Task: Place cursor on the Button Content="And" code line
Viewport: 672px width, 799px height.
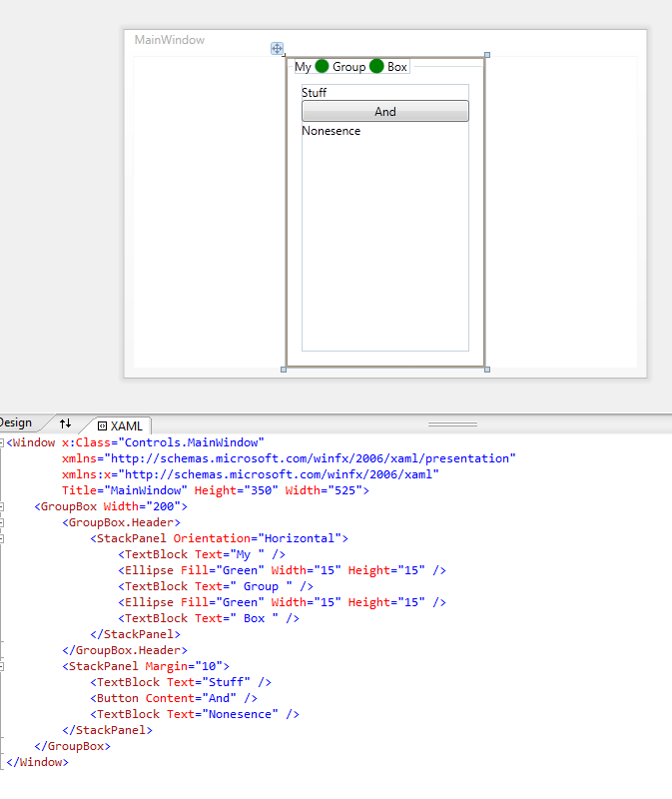Action: pos(175,698)
